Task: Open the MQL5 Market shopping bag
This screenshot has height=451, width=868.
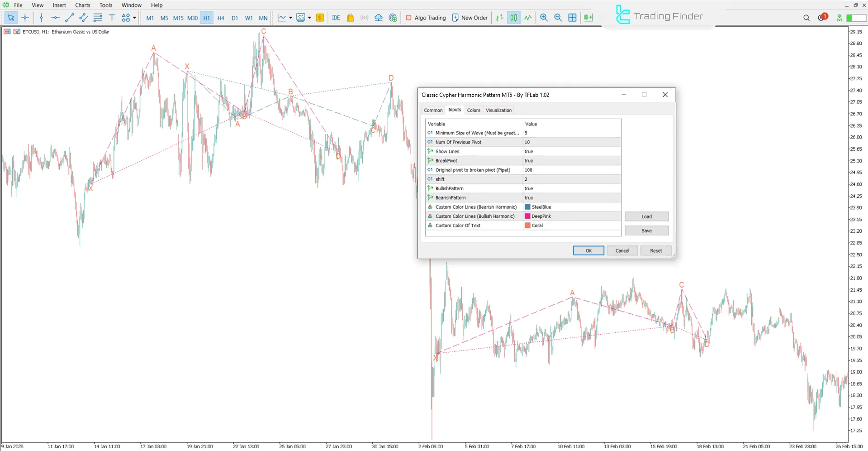Action: click(x=350, y=18)
